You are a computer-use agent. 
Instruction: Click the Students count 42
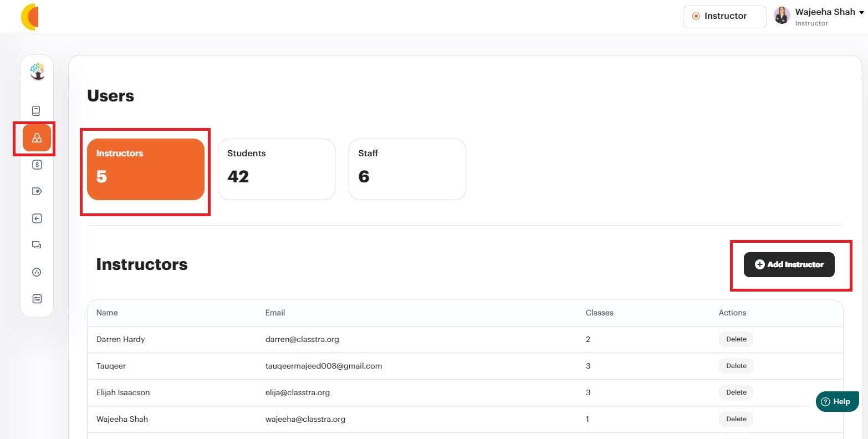(x=238, y=177)
